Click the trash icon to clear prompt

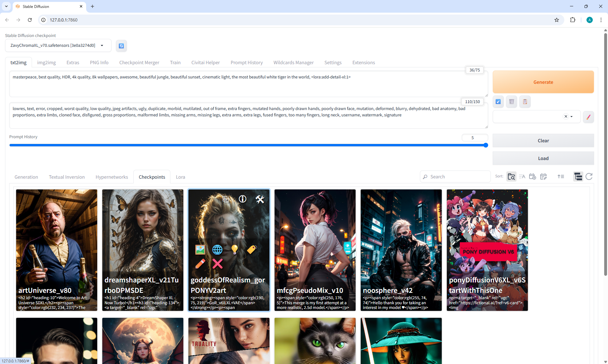511,102
